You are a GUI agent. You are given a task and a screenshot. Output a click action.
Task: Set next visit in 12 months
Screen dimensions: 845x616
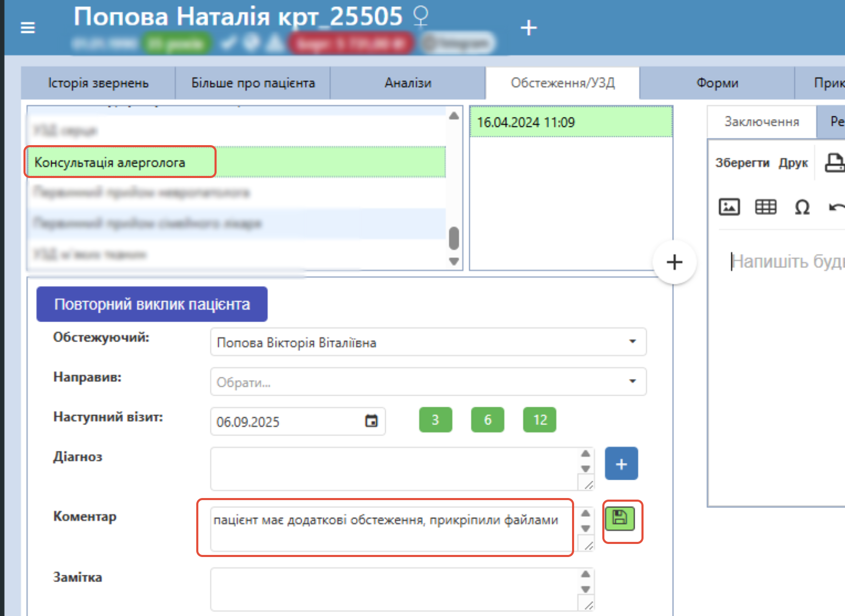click(x=540, y=420)
